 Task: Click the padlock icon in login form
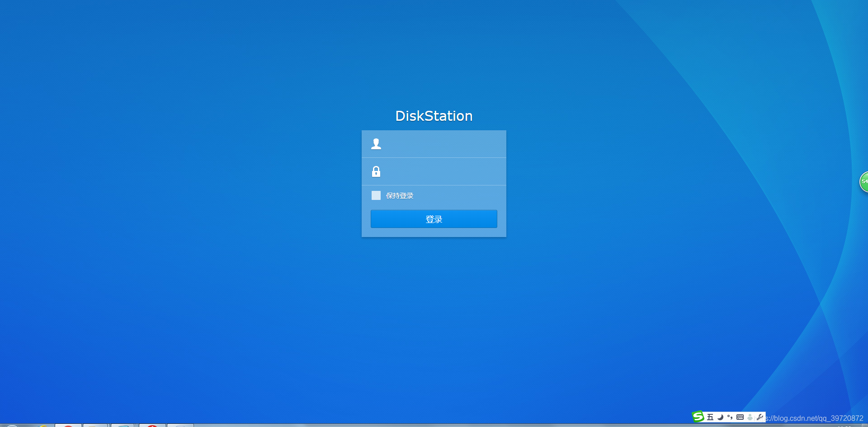click(376, 171)
